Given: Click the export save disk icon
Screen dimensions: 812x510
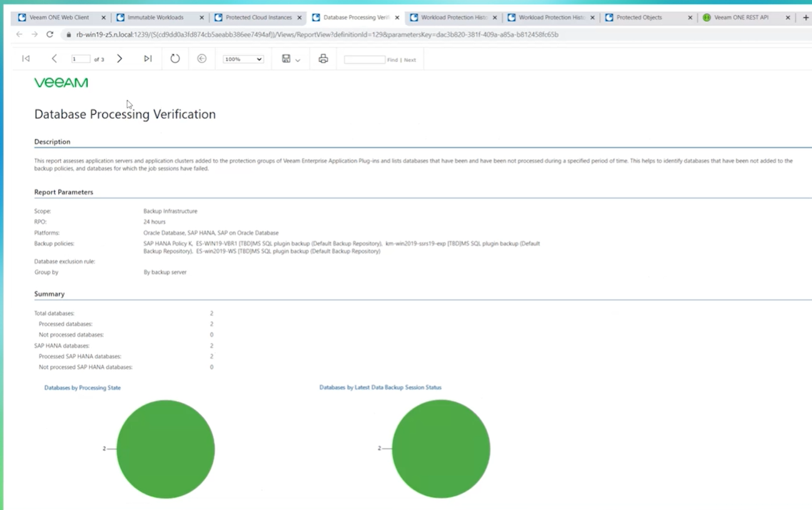Looking at the screenshot, I should tap(286, 59).
